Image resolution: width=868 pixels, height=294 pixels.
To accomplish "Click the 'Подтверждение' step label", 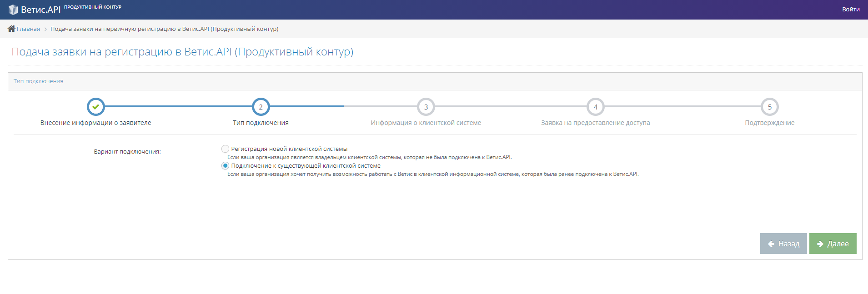I will (x=770, y=123).
